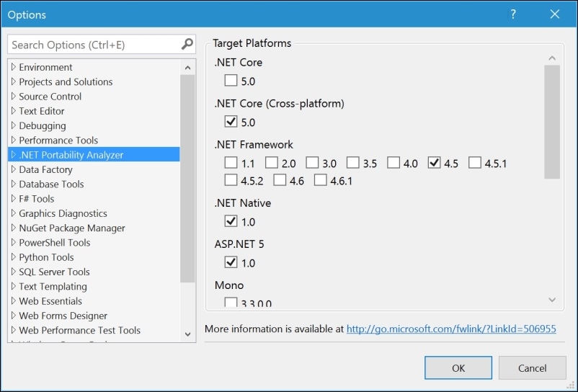Click Cancel button
This screenshot has width=578, height=392.
[533, 367]
